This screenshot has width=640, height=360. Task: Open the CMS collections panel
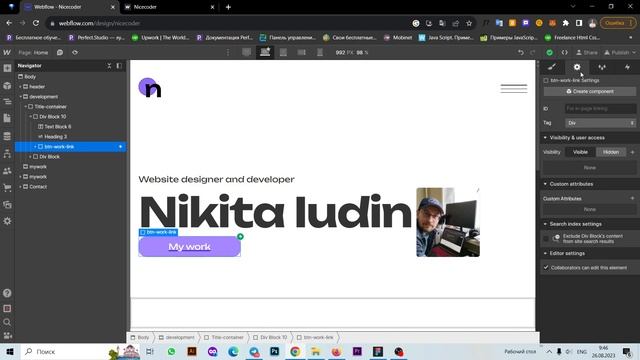pos(7,136)
